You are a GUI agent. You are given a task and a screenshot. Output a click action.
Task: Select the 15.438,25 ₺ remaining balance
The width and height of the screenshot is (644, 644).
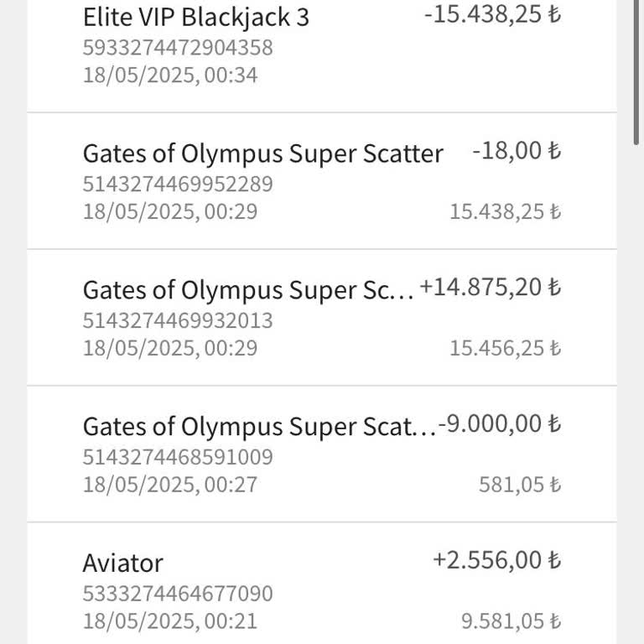point(505,211)
